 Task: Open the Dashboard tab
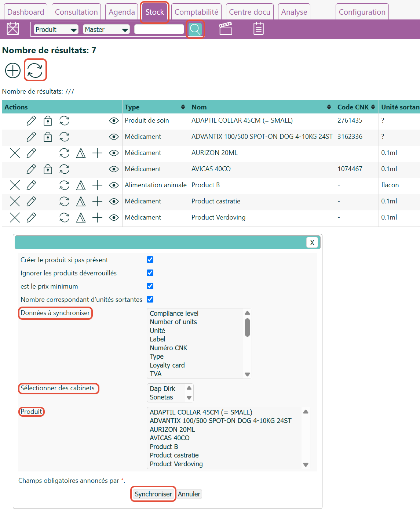point(26,12)
